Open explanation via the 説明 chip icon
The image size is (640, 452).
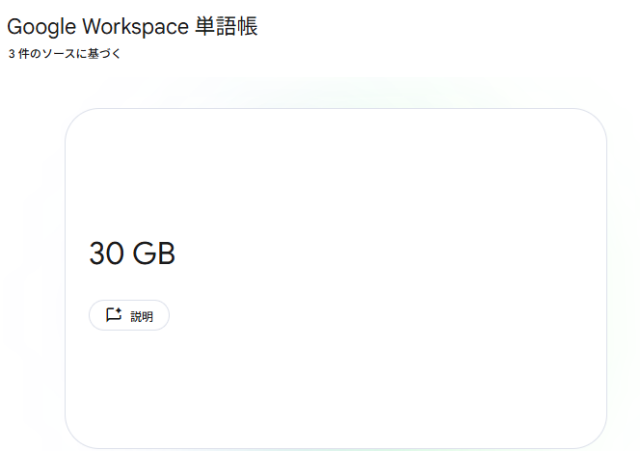(112, 315)
